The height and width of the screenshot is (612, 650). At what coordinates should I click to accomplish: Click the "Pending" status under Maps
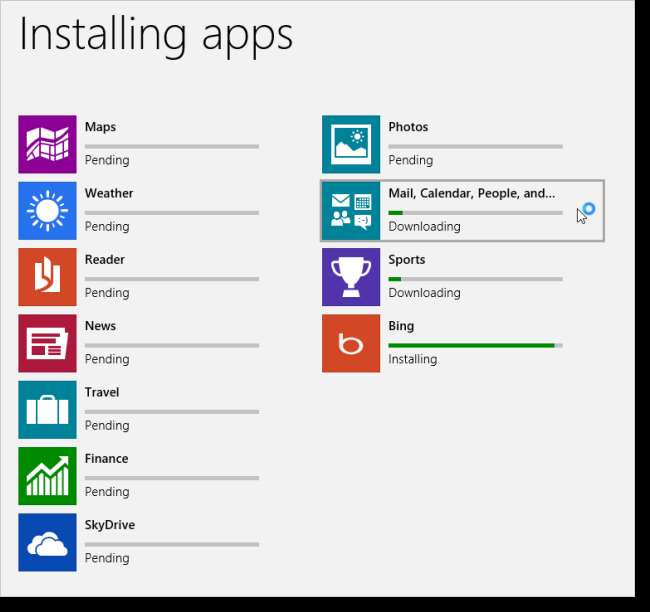pos(107,160)
